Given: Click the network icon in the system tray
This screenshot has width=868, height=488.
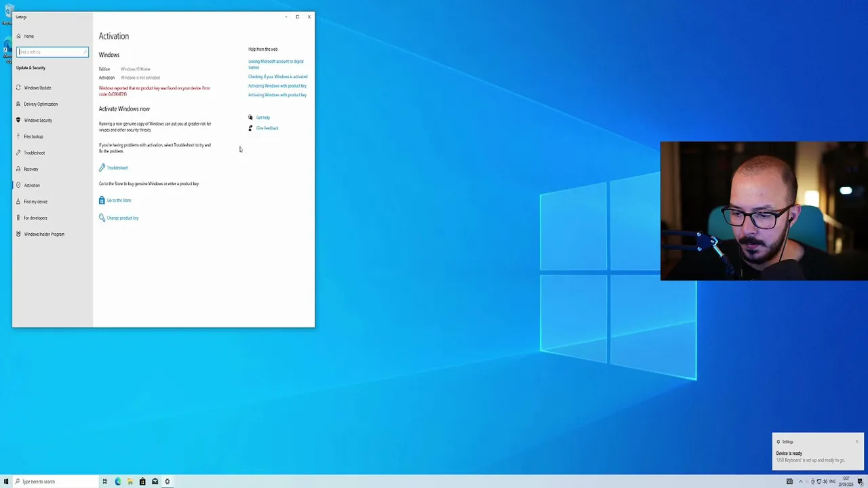Looking at the screenshot, I should click(x=818, y=482).
